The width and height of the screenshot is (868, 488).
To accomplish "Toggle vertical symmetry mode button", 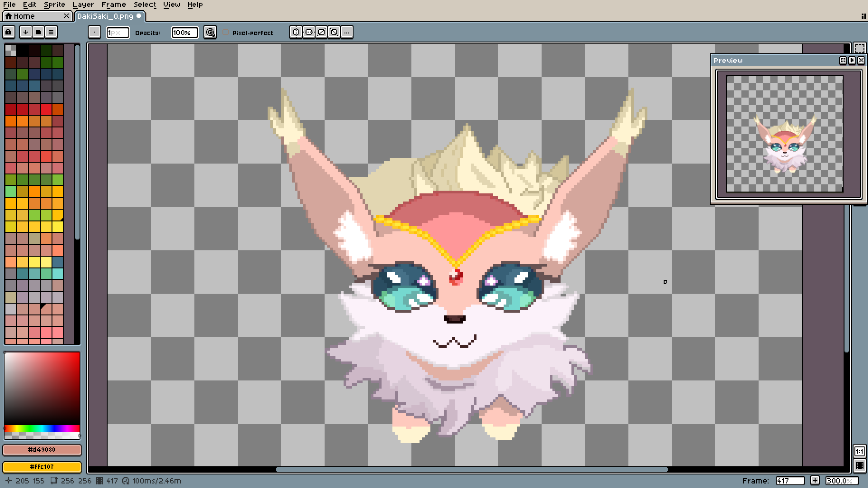I will [x=309, y=32].
